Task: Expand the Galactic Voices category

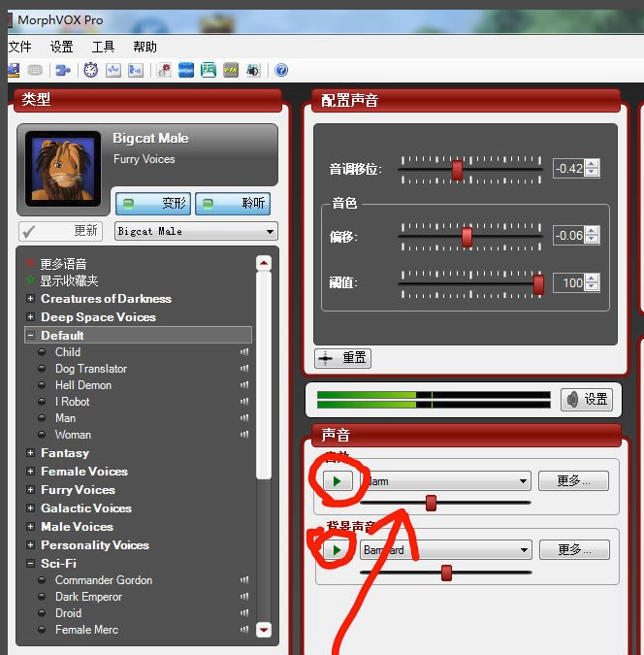Action: point(30,508)
